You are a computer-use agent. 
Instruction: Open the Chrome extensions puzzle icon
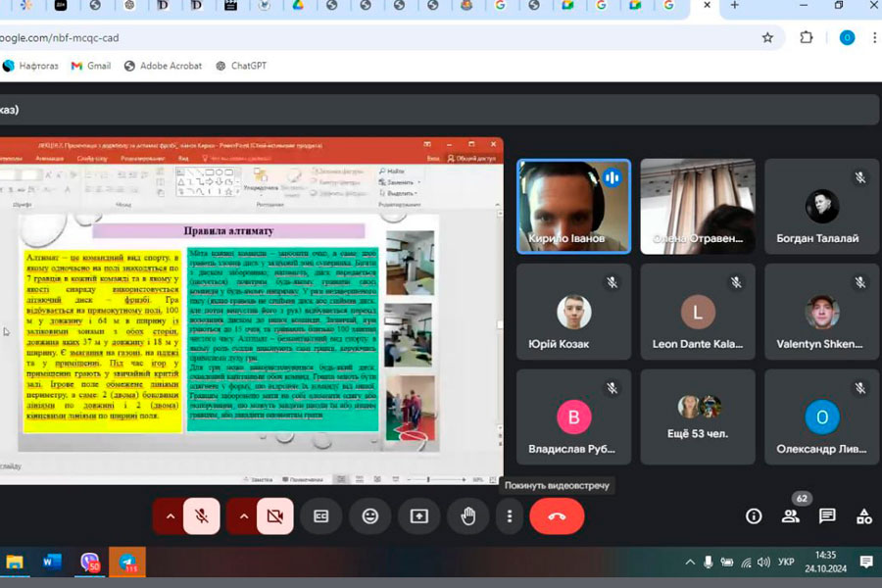click(x=807, y=37)
